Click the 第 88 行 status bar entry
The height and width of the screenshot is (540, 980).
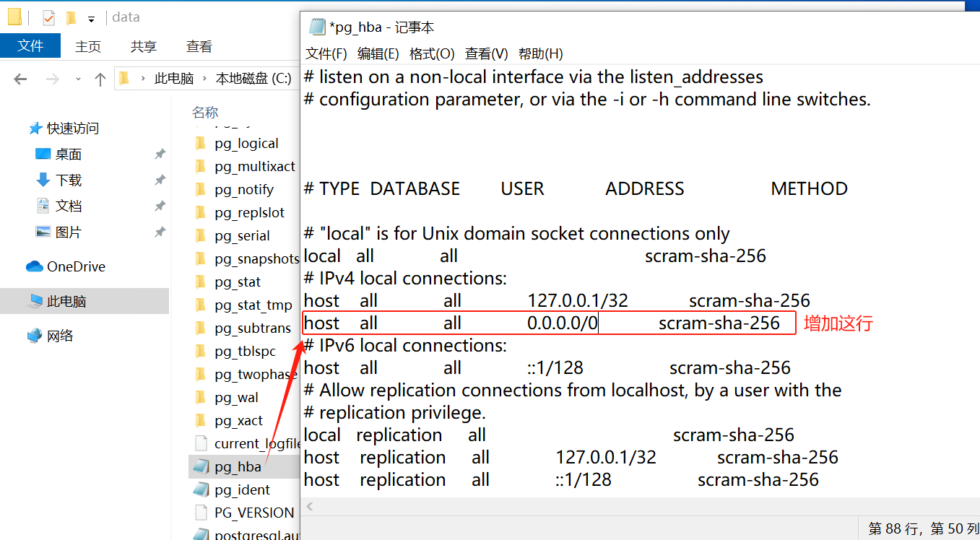[924, 528]
